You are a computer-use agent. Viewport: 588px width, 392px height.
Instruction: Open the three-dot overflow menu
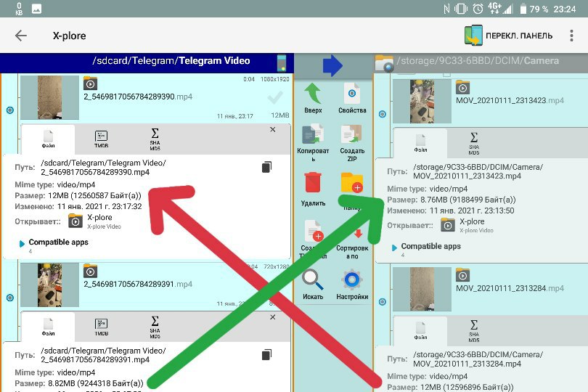[x=571, y=36]
